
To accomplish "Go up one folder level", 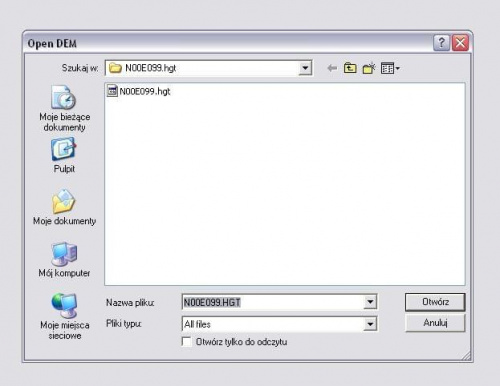I will pyautogui.click(x=350, y=68).
